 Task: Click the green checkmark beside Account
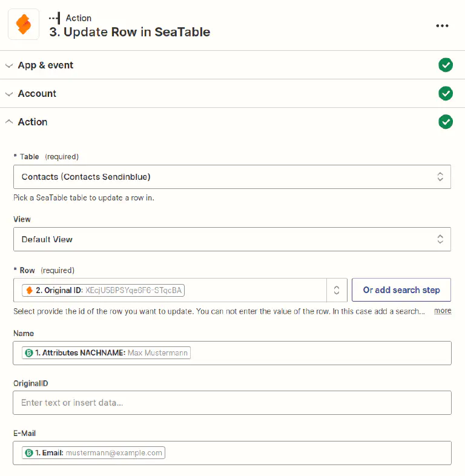[x=446, y=93]
